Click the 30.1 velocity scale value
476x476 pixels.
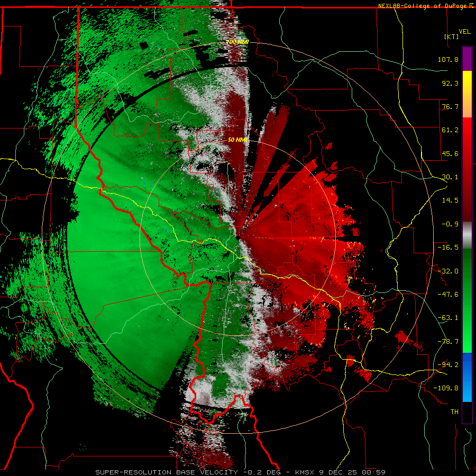[x=450, y=177]
